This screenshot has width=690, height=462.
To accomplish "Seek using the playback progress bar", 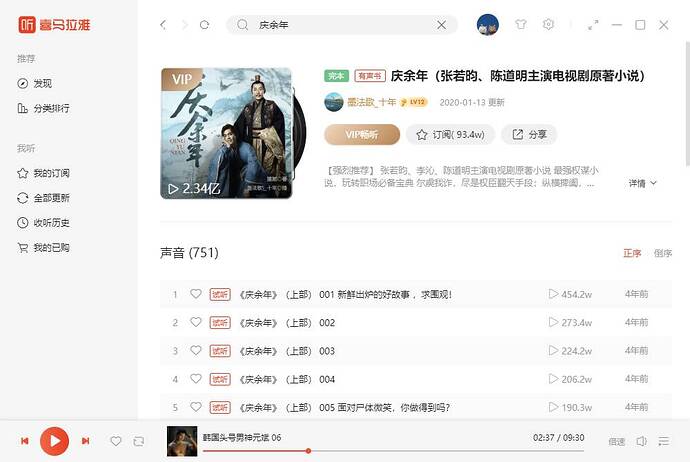I will pyautogui.click(x=393, y=451).
